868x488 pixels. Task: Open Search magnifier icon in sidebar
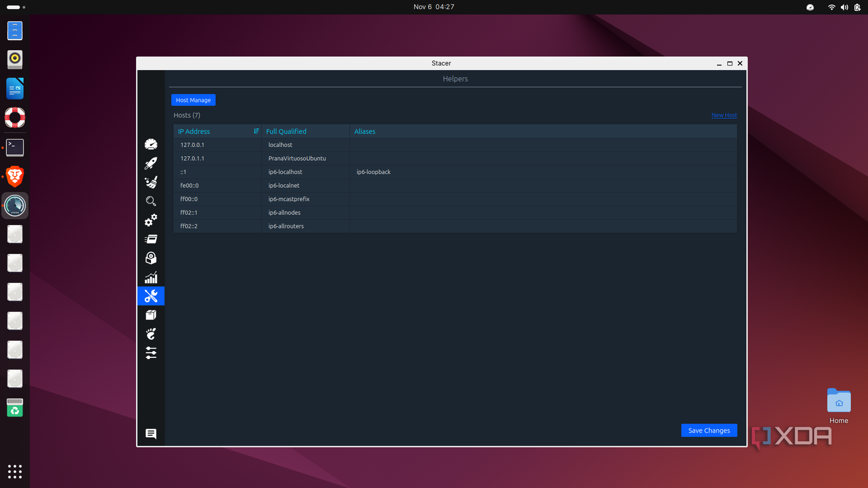coord(151,201)
